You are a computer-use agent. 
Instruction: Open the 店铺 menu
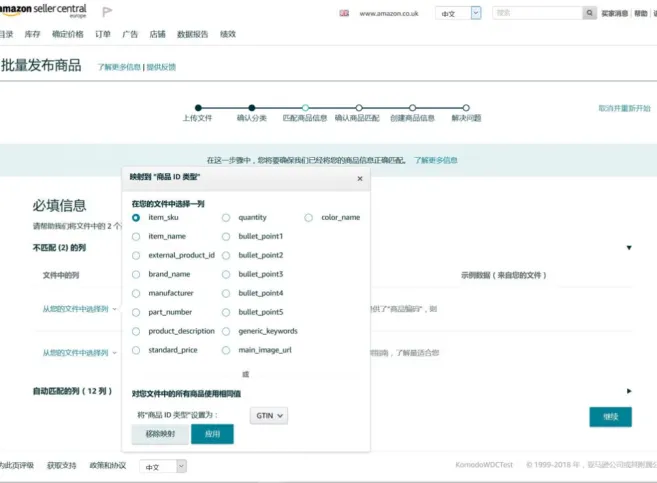click(158, 34)
